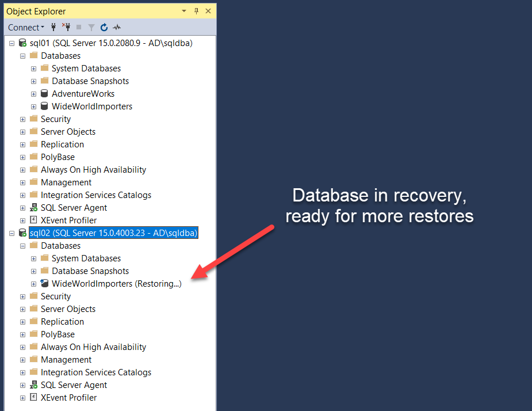Click the Disconnect plug icon with red X
The image size is (532, 411).
click(x=66, y=27)
